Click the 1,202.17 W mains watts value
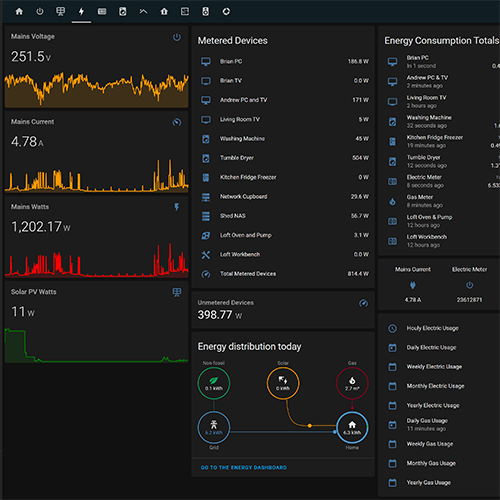 (41, 227)
